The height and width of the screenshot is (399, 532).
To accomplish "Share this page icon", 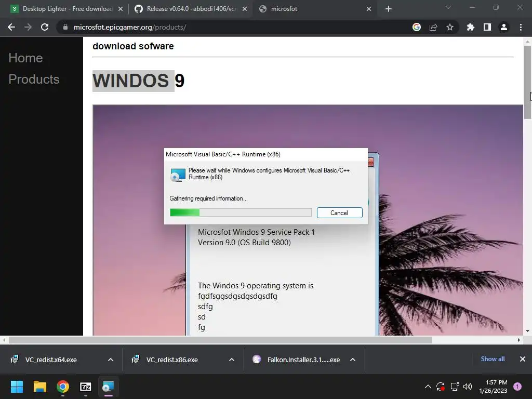I will [433, 27].
